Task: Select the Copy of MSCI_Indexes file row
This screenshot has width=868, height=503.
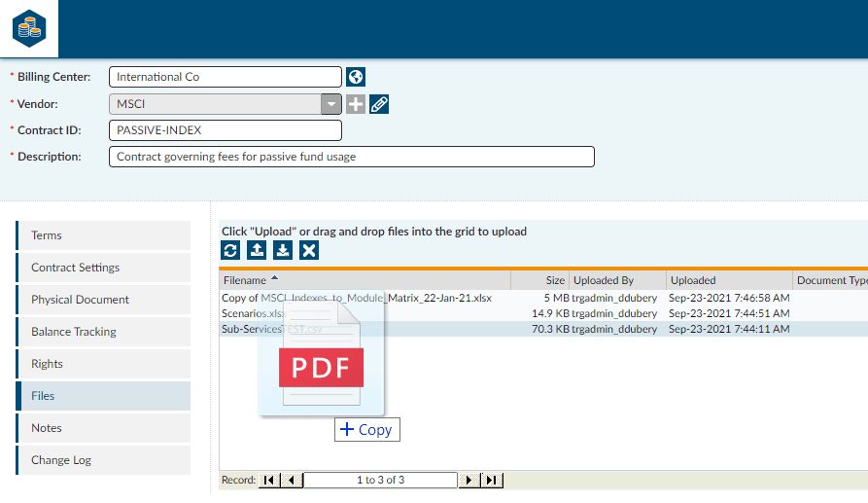Action: 543,298
